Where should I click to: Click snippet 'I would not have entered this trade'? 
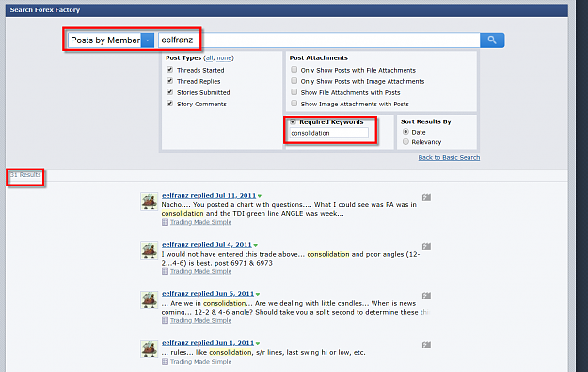click(291, 258)
